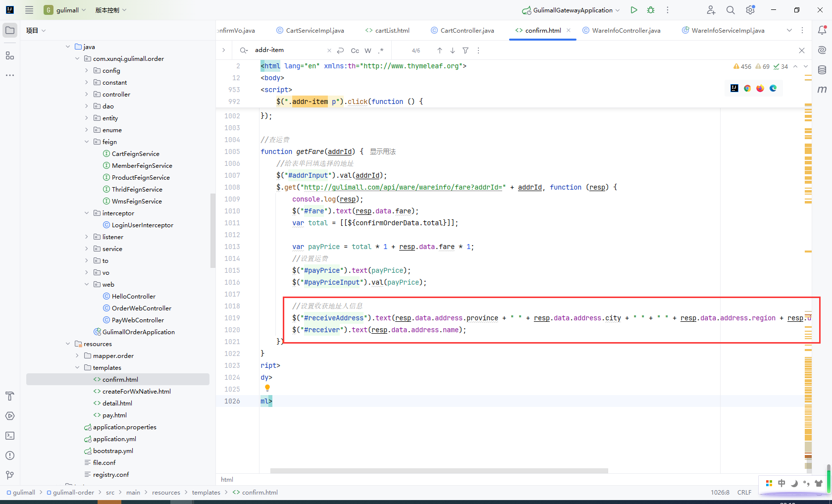Open the Terminal tool window
The width and height of the screenshot is (832, 504).
pyautogui.click(x=10, y=436)
